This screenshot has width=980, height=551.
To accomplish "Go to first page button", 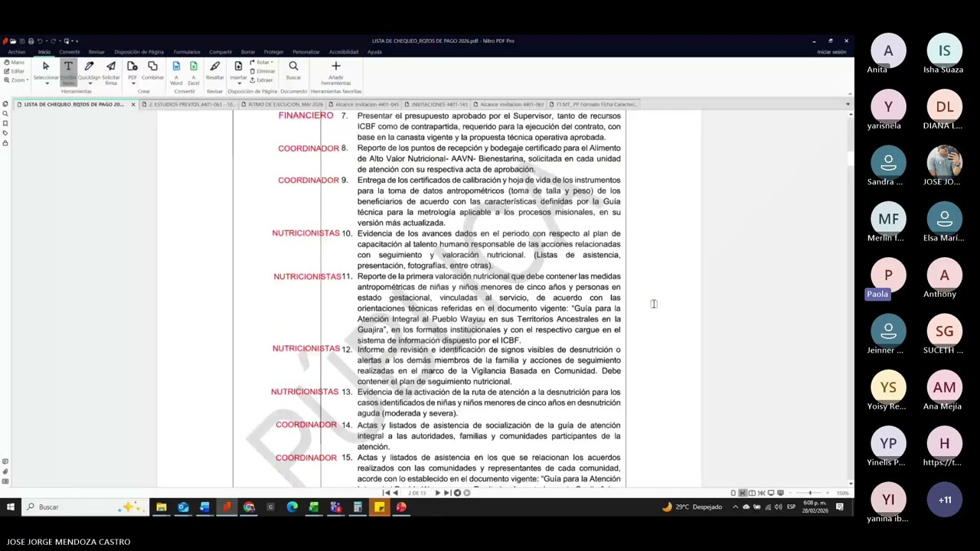I will (x=387, y=493).
